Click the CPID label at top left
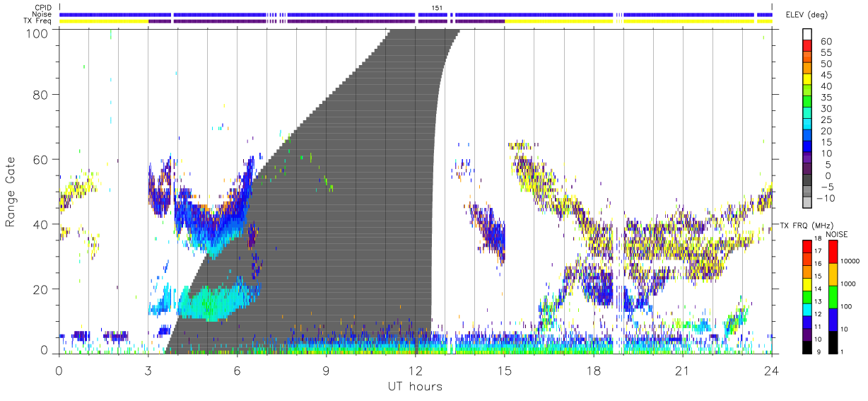The height and width of the screenshot is (401, 868). click(43, 7)
